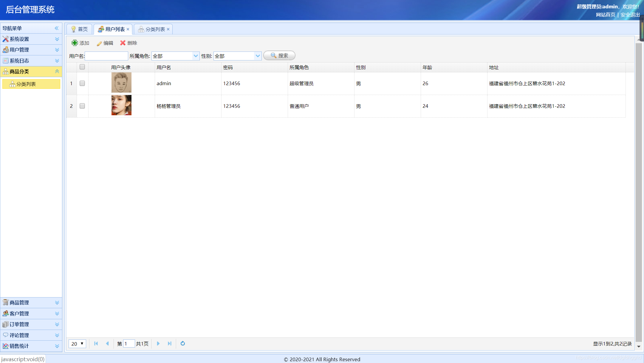Click the 评论管理 comment bubble icon
This screenshot has height=363, width=644.
tap(5, 335)
